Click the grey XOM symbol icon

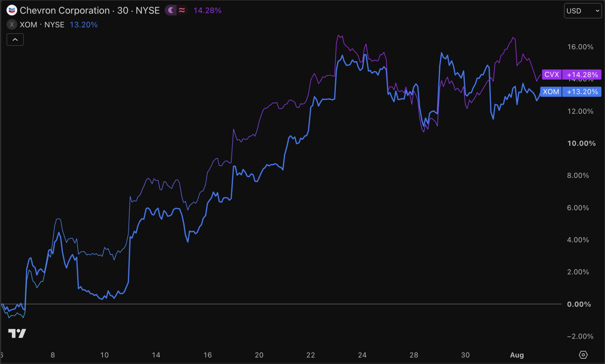[12, 24]
